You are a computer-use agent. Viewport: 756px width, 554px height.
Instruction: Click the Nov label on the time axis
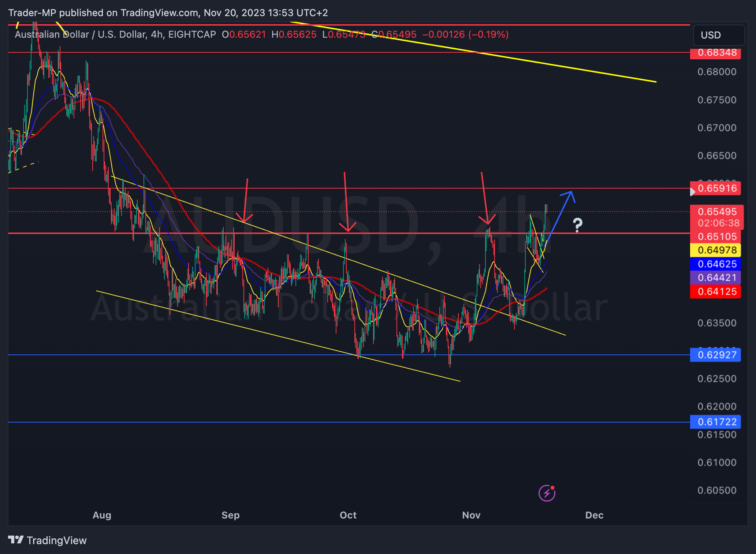coord(471,515)
